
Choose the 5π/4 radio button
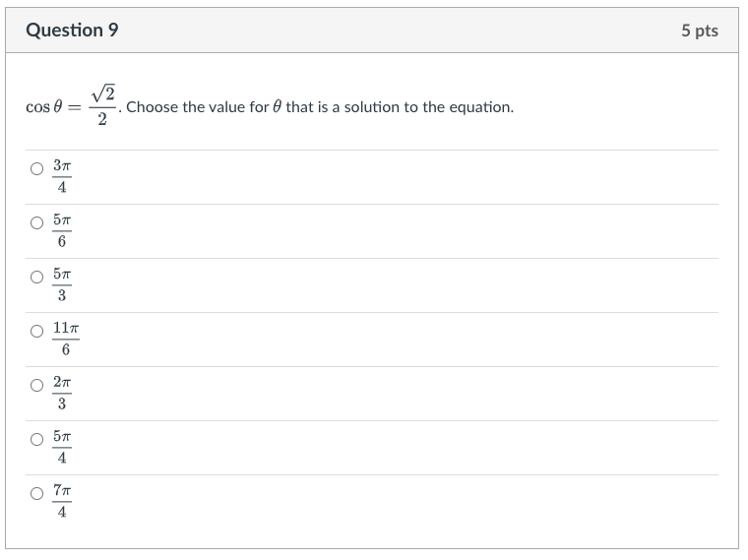tap(36, 439)
